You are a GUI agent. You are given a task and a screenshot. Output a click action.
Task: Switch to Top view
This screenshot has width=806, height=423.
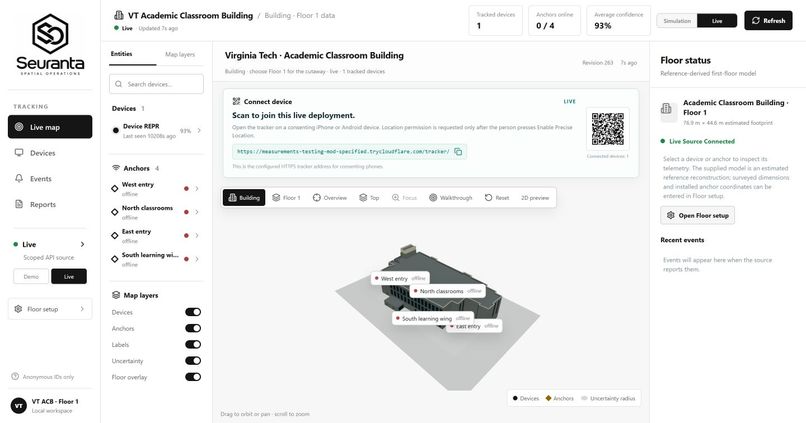[x=369, y=197]
